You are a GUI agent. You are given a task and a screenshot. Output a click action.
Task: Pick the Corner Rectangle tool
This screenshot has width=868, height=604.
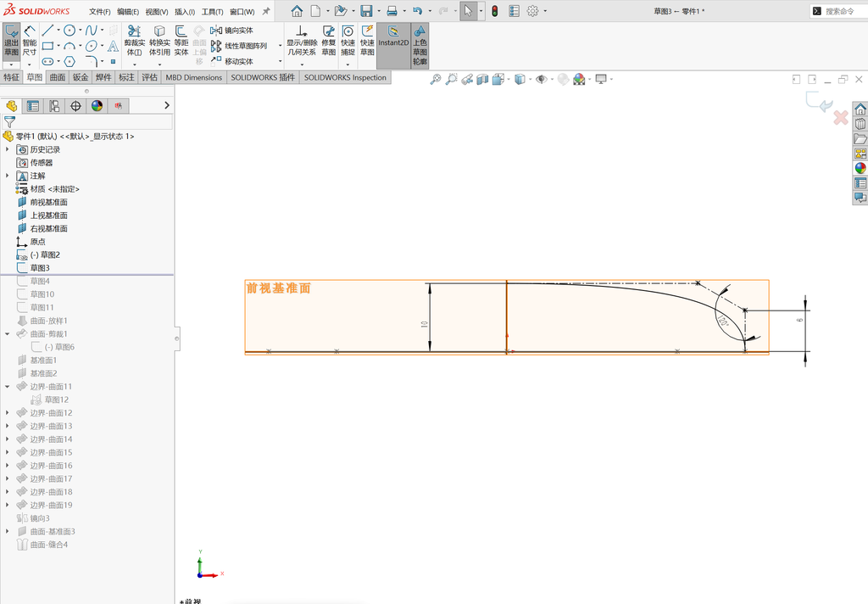tap(48, 46)
